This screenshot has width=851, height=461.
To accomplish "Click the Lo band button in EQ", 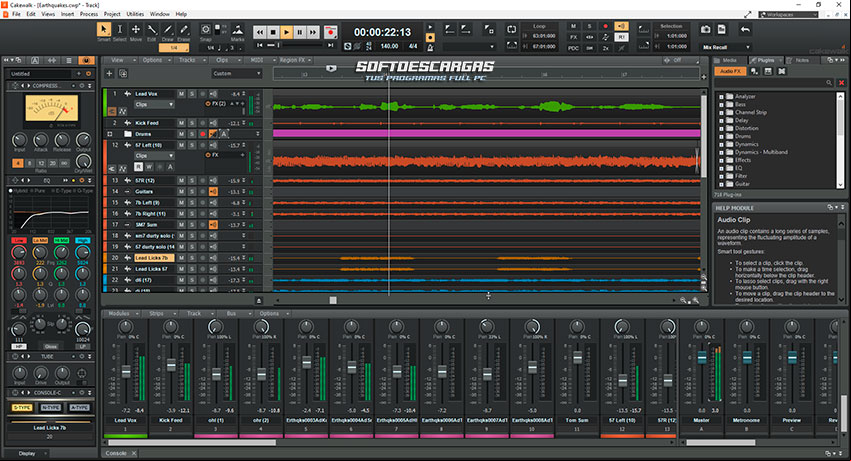I will pyautogui.click(x=19, y=241).
